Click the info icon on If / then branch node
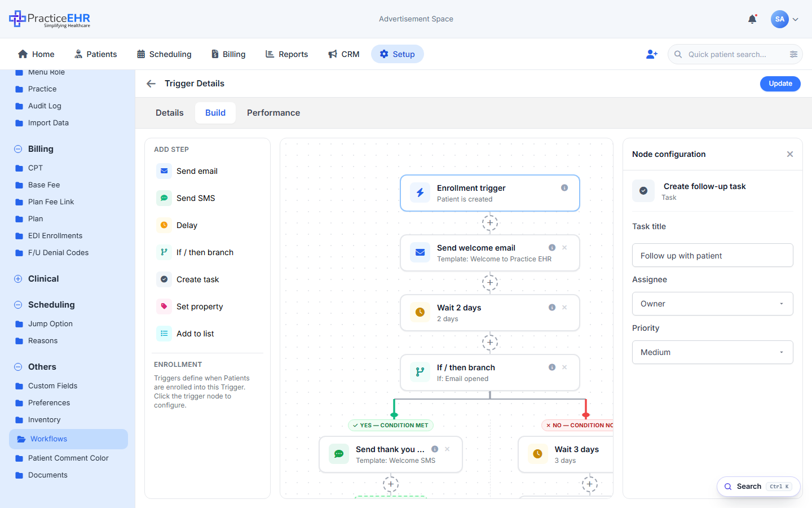Viewport: 812px width, 508px height. (552, 367)
